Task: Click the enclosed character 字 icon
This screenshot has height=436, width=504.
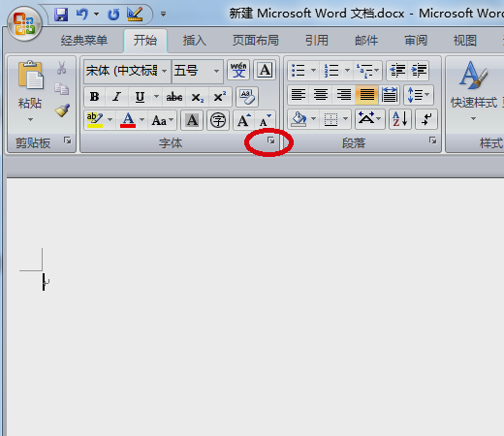Action: [218, 120]
